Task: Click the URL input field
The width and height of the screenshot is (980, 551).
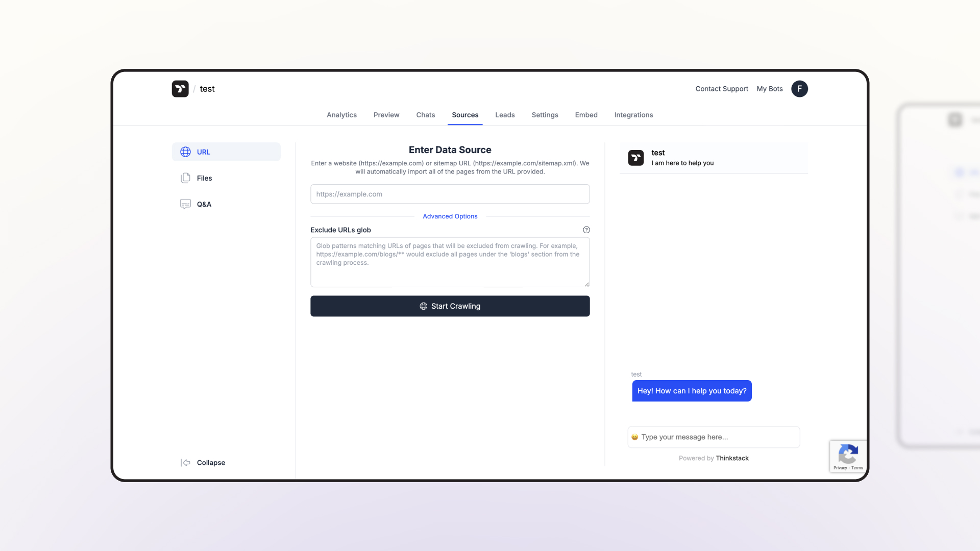Action: 450,194
